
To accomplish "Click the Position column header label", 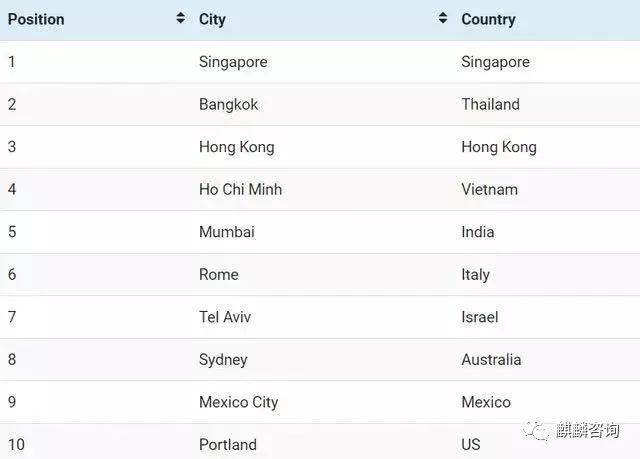I will (x=36, y=19).
